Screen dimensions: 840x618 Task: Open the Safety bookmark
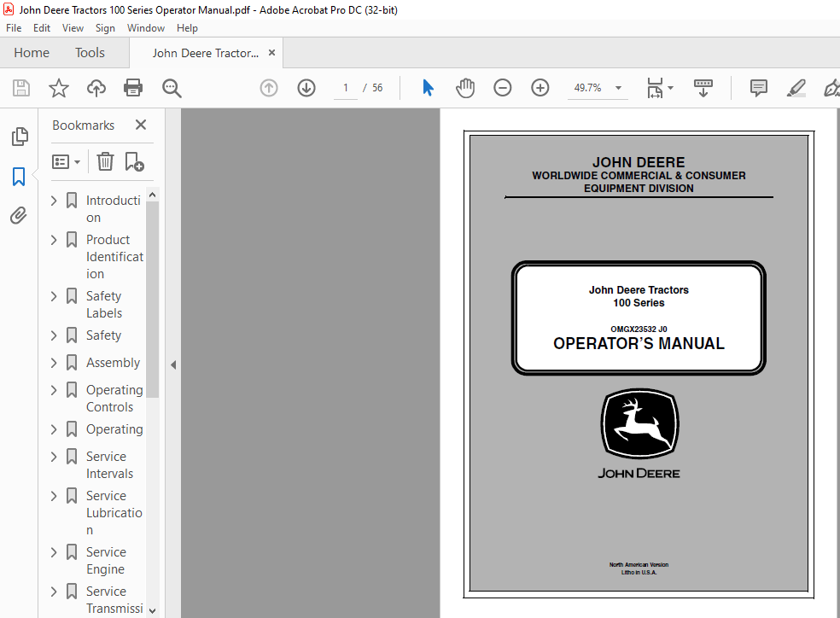pyautogui.click(x=104, y=335)
